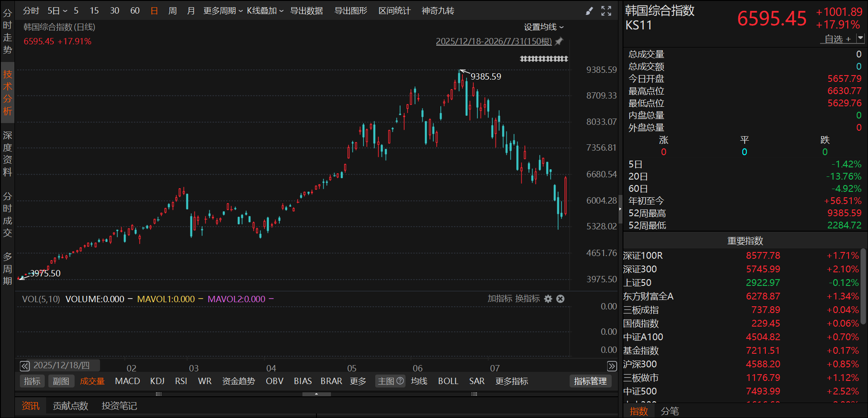Toggle the 指标 button in bottom bar
The image size is (868, 418).
[32, 381]
